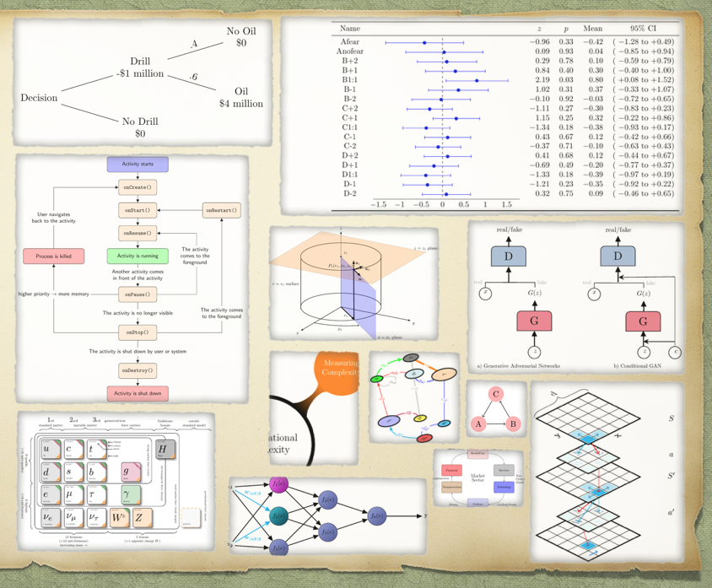Screen dimensions: 712x588
Task: Click the "Activity is shut down" box
Action: [x=138, y=394]
